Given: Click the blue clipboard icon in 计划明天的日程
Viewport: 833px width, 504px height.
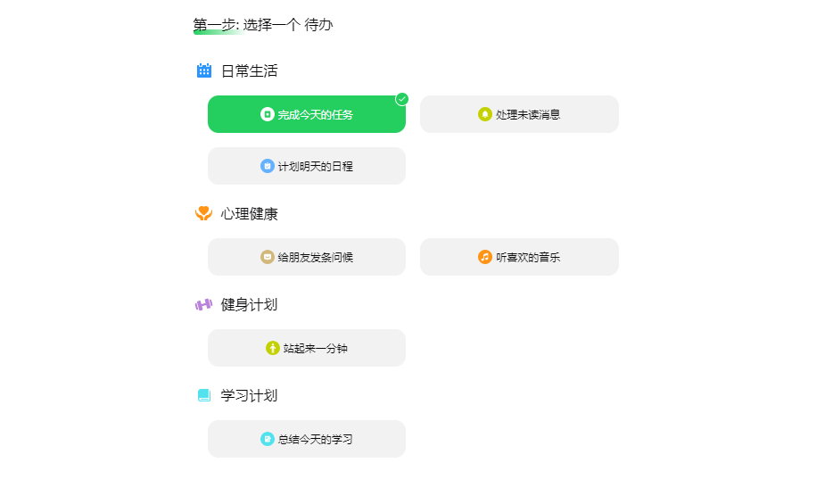Looking at the screenshot, I should pos(268,166).
